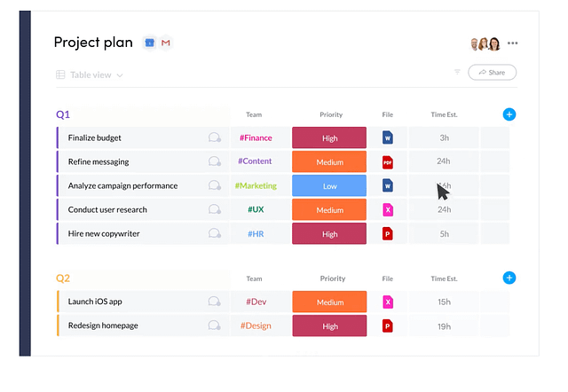The width and height of the screenshot is (568, 392).
Task: Click the filter icon beside Share
Action: pyautogui.click(x=458, y=72)
